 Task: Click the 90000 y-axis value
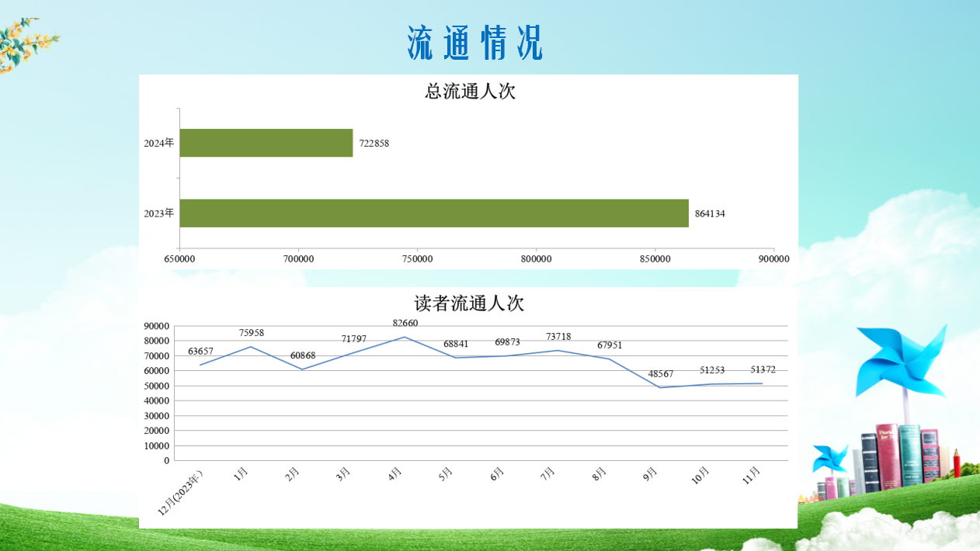156,326
